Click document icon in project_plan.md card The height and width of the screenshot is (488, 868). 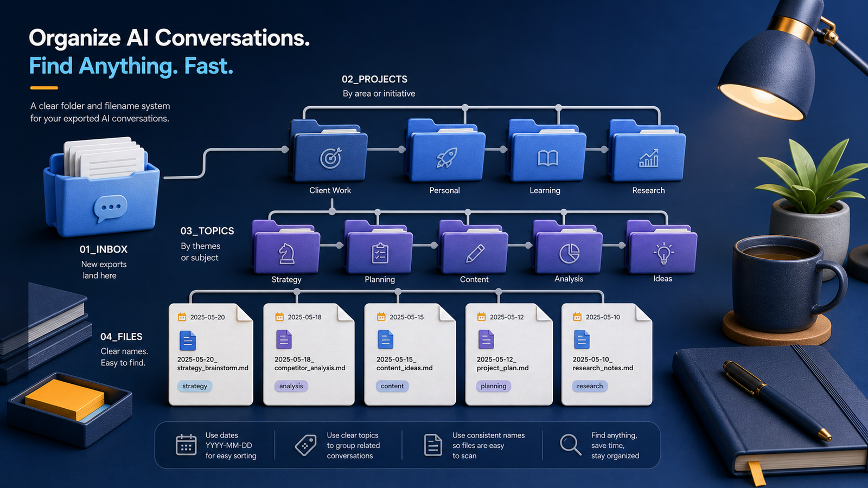tap(486, 339)
